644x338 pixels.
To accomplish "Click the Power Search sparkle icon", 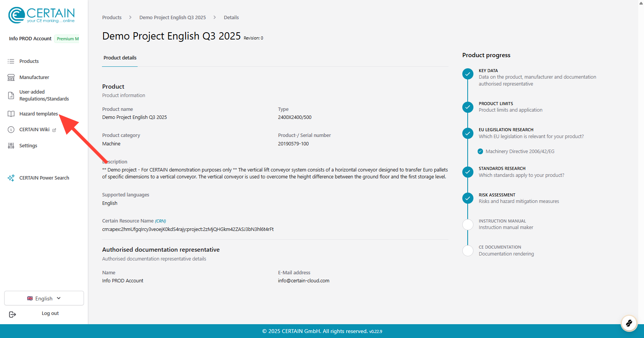I will click(x=11, y=178).
